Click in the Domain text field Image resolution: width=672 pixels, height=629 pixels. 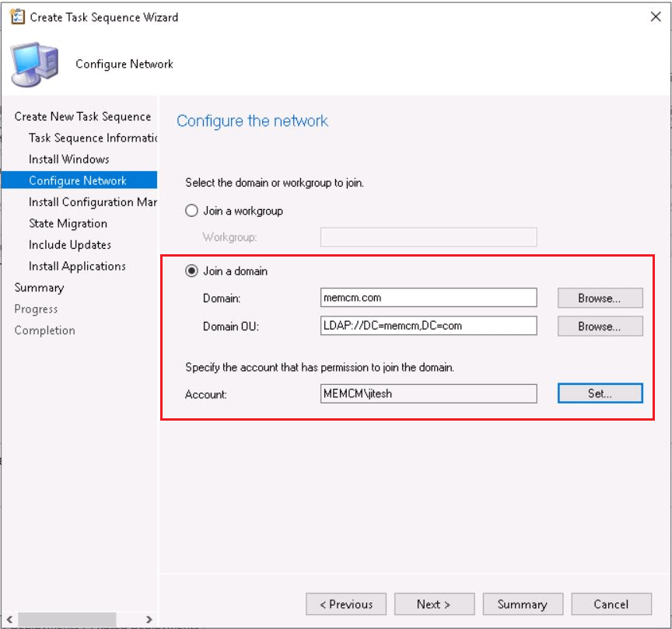[x=429, y=298]
